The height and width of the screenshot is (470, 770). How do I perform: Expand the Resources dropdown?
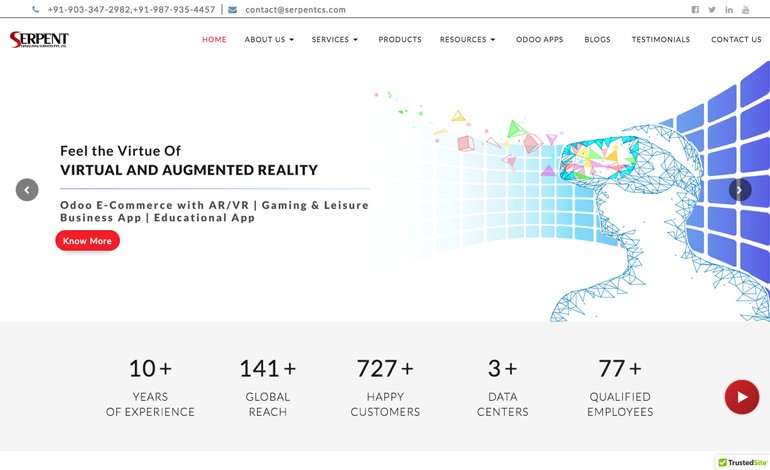[x=467, y=39]
